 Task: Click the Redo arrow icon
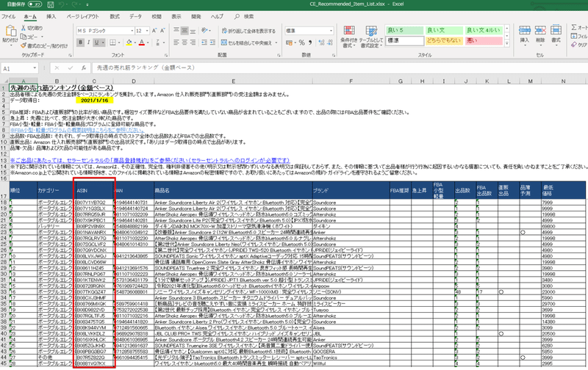(x=76, y=4)
